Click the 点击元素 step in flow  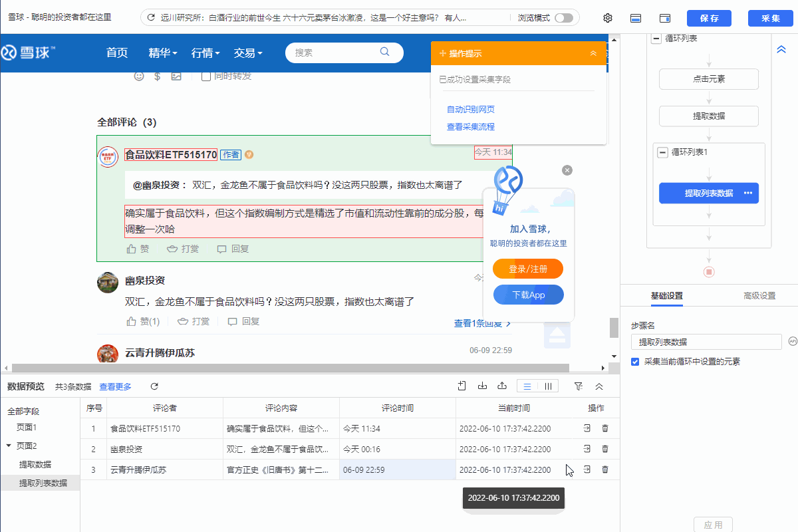pos(709,79)
